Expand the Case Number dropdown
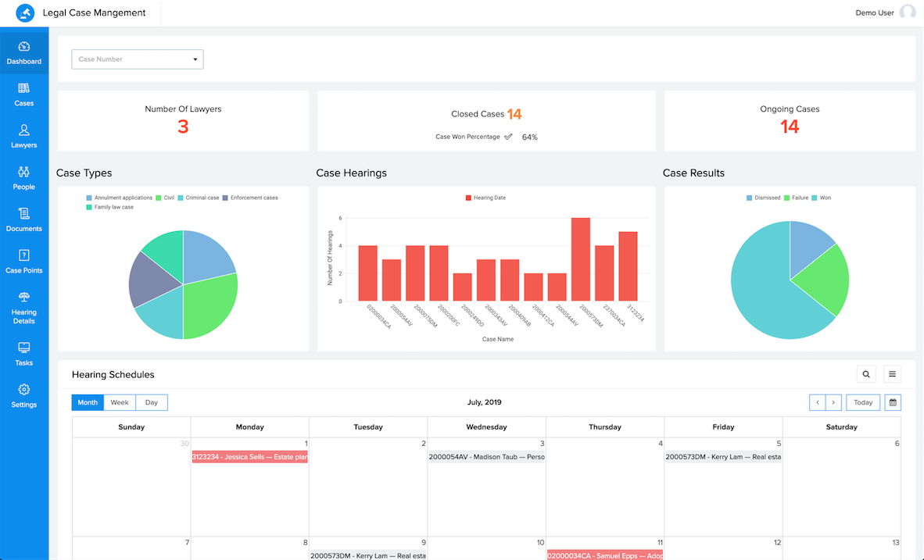The height and width of the screenshot is (560, 924). click(138, 59)
